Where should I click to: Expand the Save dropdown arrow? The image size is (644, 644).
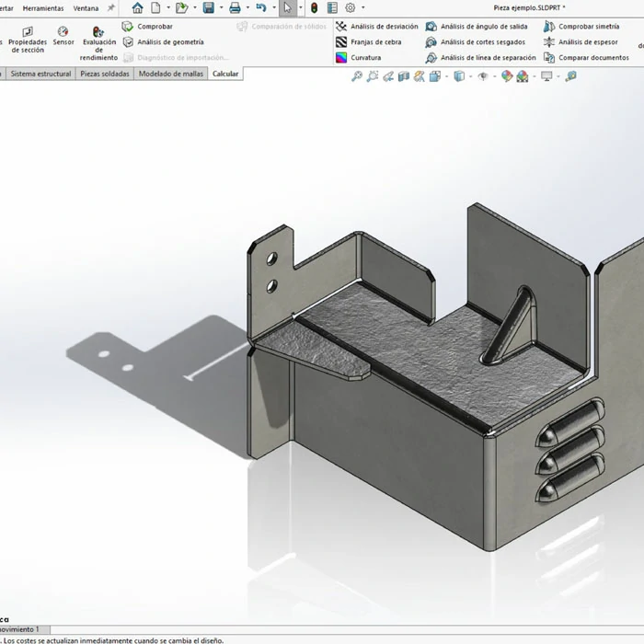tap(222, 7)
